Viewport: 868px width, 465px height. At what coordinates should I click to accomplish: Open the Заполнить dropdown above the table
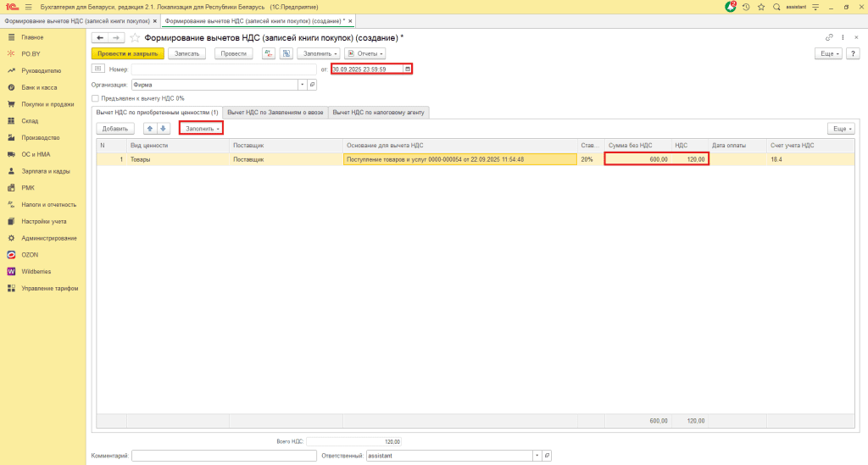point(201,129)
